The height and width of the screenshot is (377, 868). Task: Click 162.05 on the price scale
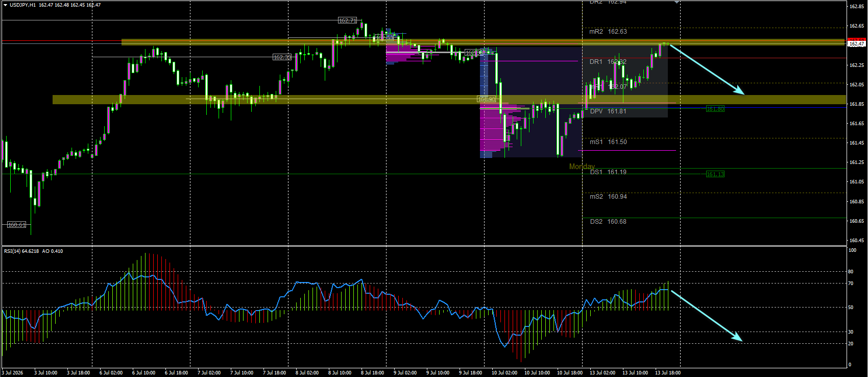pos(857,85)
